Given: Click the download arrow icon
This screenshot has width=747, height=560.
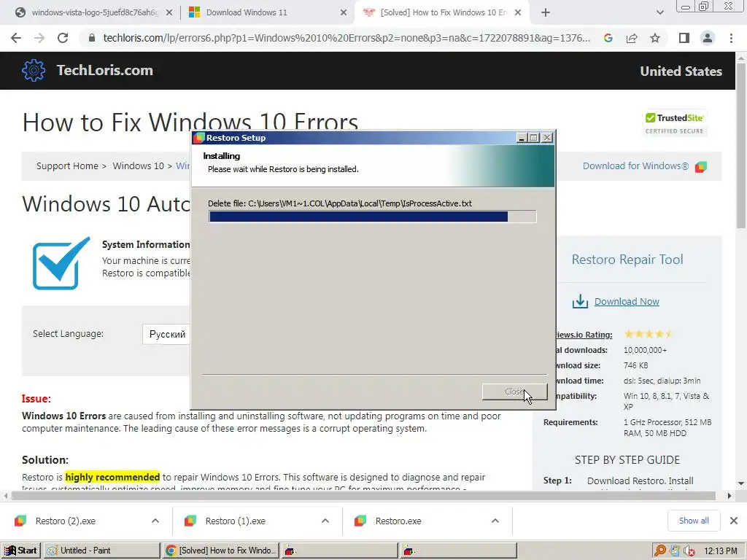Looking at the screenshot, I should point(580,301).
